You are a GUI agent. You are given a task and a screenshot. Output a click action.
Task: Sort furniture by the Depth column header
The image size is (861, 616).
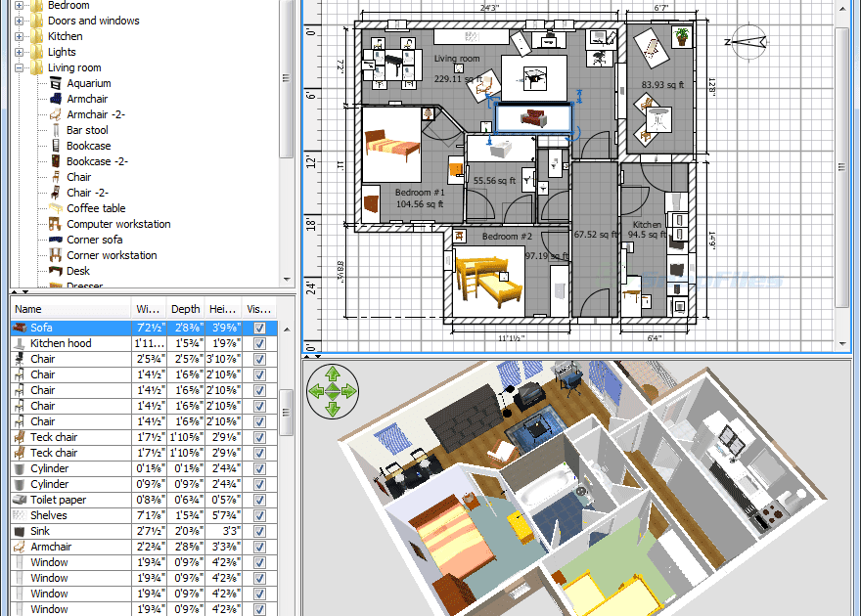click(x=185, y=308)
